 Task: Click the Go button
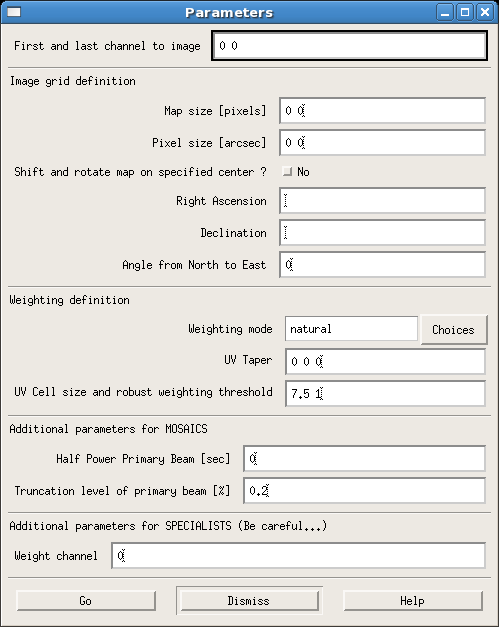(86, 601)
